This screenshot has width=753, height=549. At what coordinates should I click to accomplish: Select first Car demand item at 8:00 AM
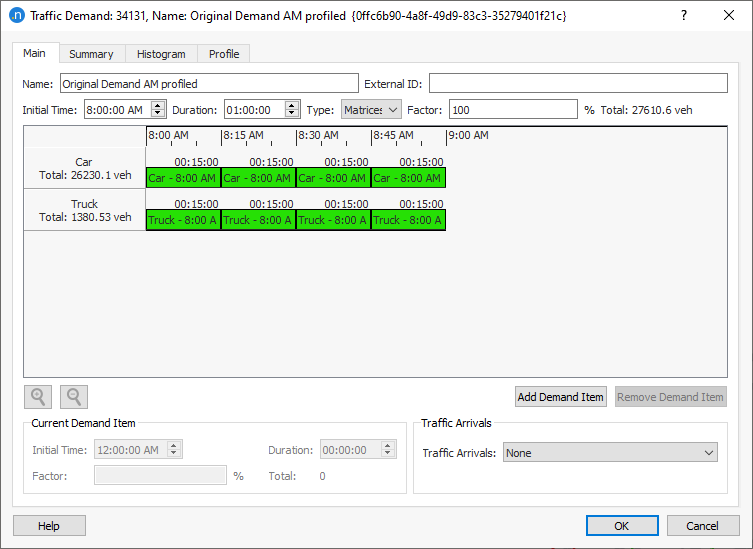coord(183,178)
